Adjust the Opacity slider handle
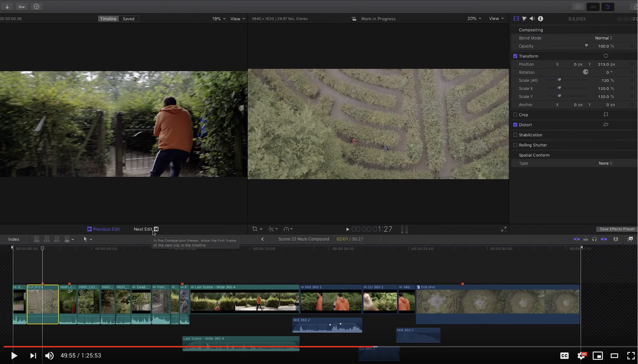Image resolution: width=638 pixels, height=364 pixels. (x=586, y=46)
